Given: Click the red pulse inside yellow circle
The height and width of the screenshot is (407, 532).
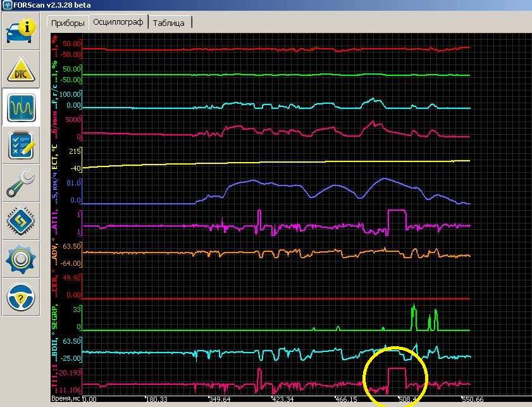Looking at the screenshot, I should click(396, 368).
